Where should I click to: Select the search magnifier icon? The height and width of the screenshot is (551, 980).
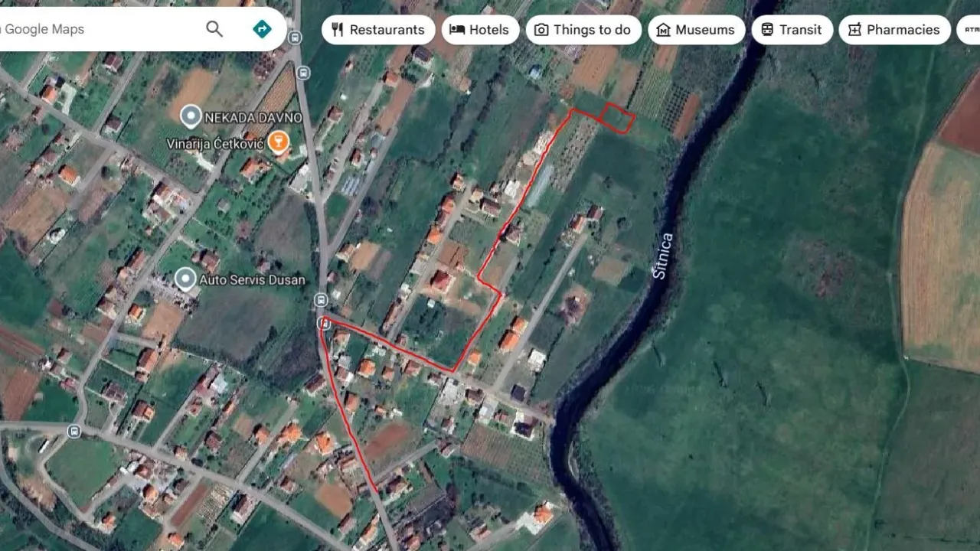[214, 28]
